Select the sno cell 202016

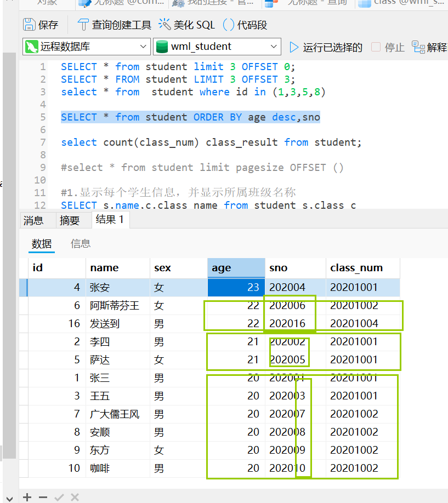[x=296, y=323]
